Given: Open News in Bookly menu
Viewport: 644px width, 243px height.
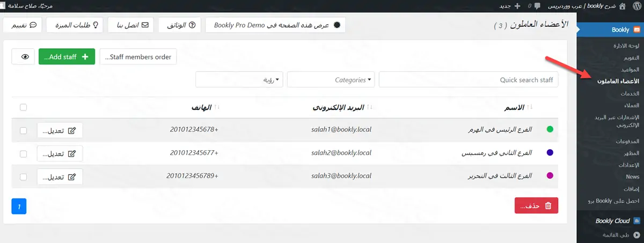Looking at the screenshot, I should (633, 176).
